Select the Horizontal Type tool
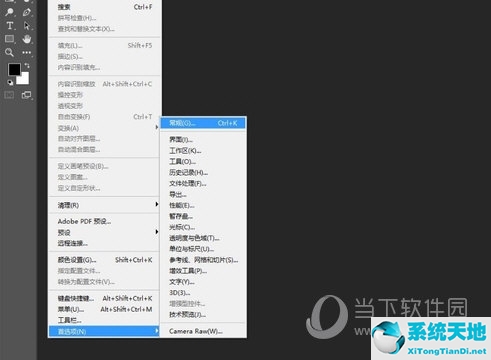491x360 pixels. [x=10, y=26]
